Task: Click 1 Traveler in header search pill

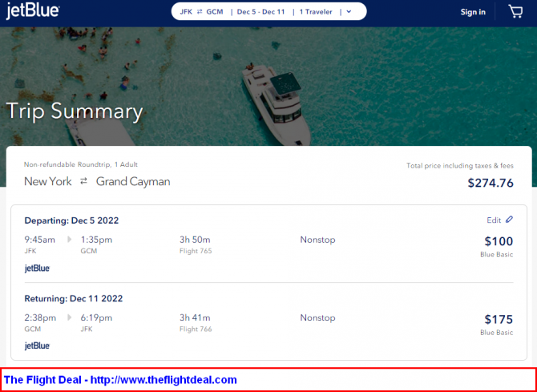Action: click(x=316, y=12)
